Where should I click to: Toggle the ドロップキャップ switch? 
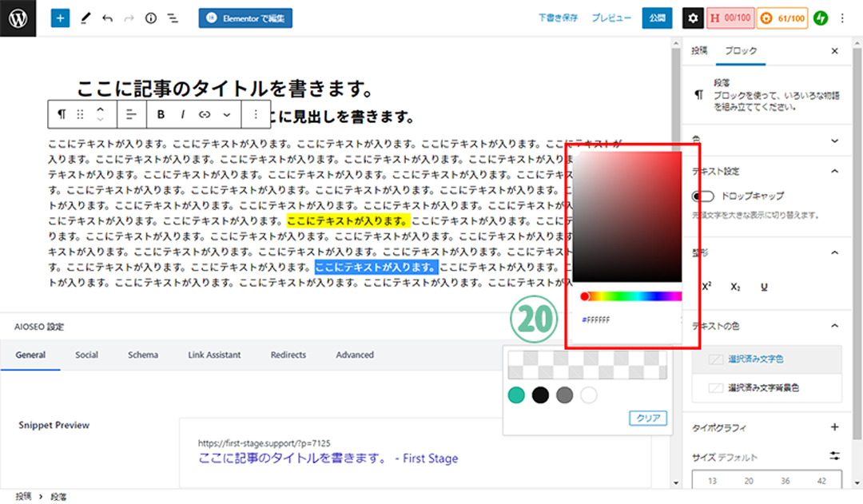click(704, 196)
